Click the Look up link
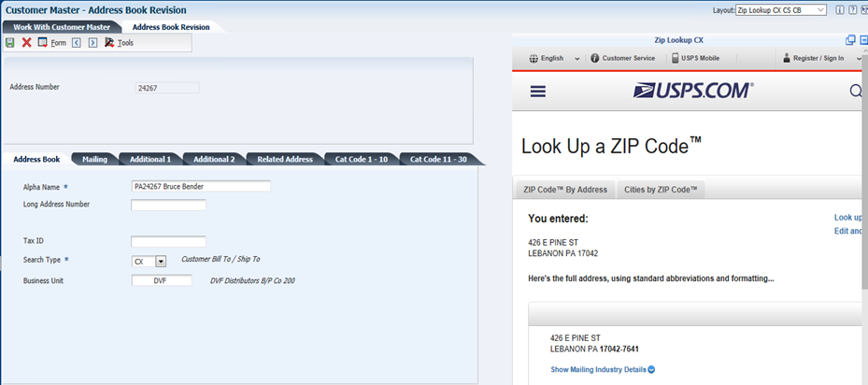This screenshot has height=385, width=868. 848,218
